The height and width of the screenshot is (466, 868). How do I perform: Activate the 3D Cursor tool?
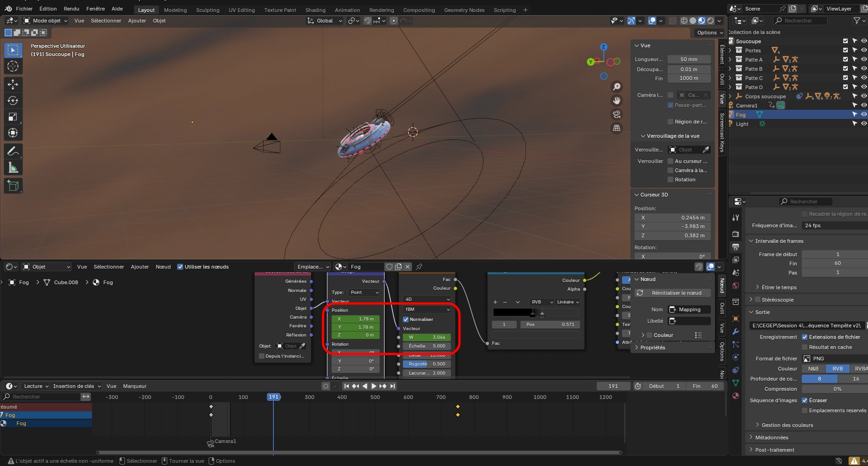tap(13, 66)
